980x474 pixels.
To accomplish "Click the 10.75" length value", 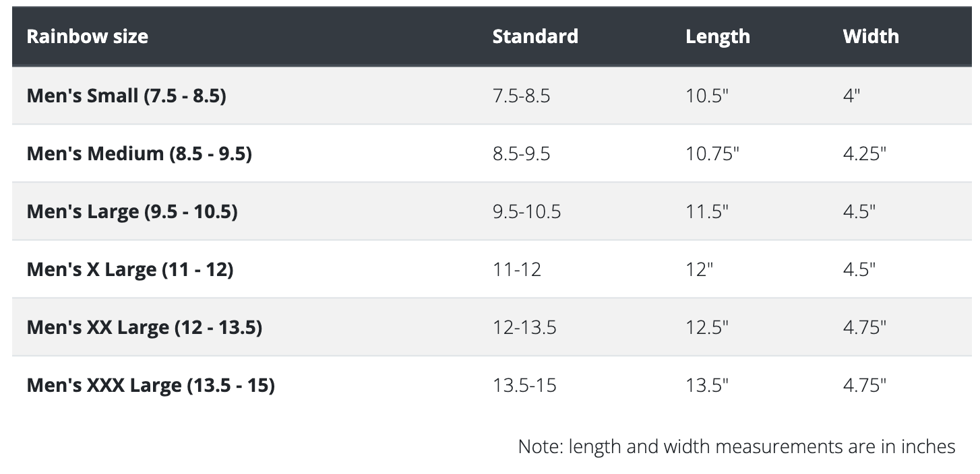I will pyautogui.click(x=712, y=154).
